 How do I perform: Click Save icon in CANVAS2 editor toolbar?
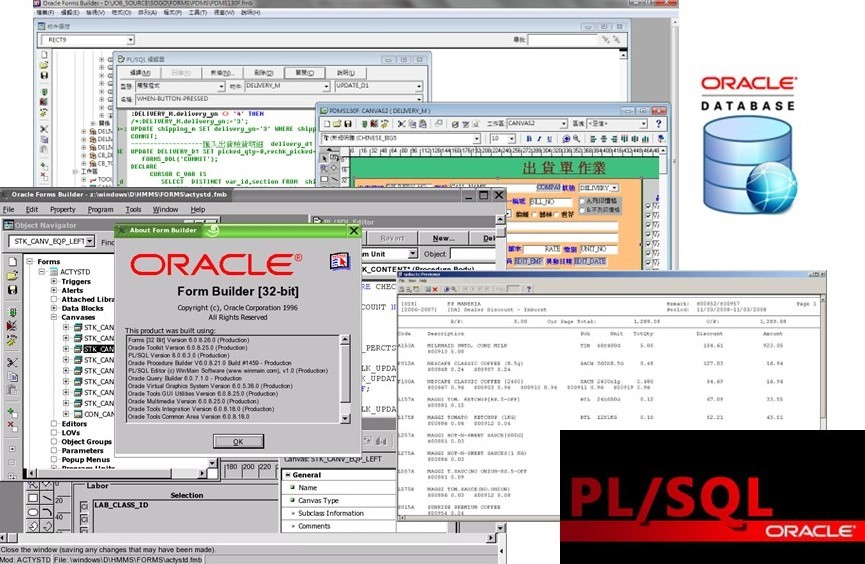point(348,124)
